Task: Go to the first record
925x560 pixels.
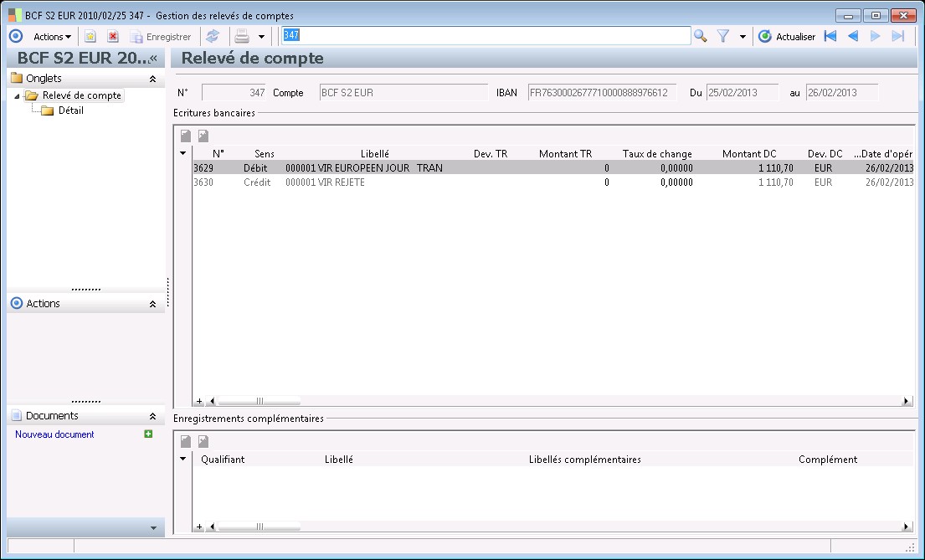Action: pyautogui.click(x=830, y=36)
